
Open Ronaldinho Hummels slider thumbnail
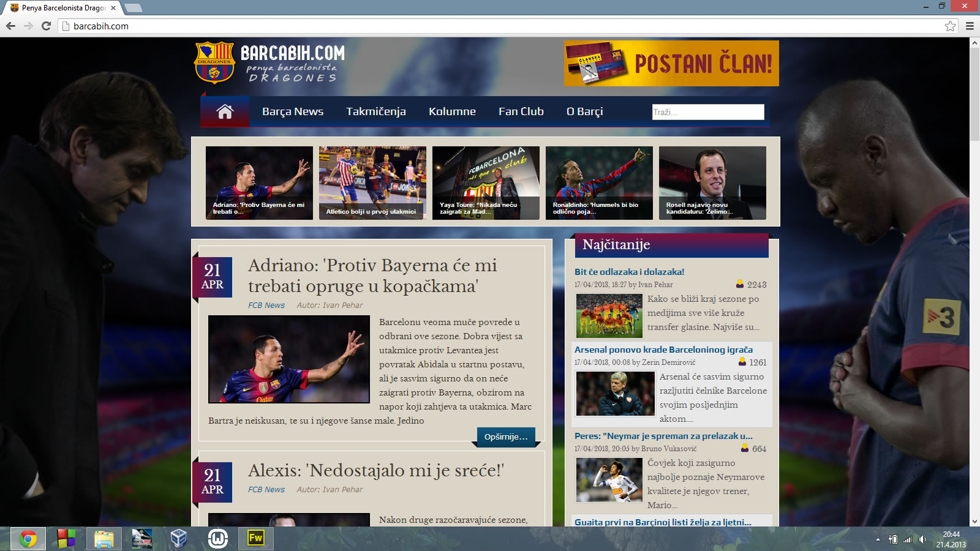point(599,183)
